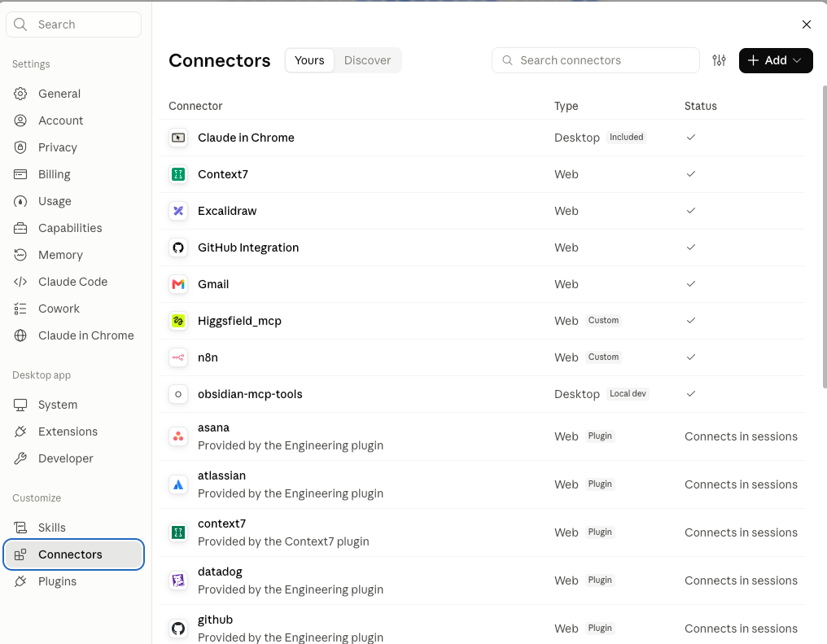This screenshot has width=827, height=644.
Task: Focus the Search connectors field
Action: [596, 60]
